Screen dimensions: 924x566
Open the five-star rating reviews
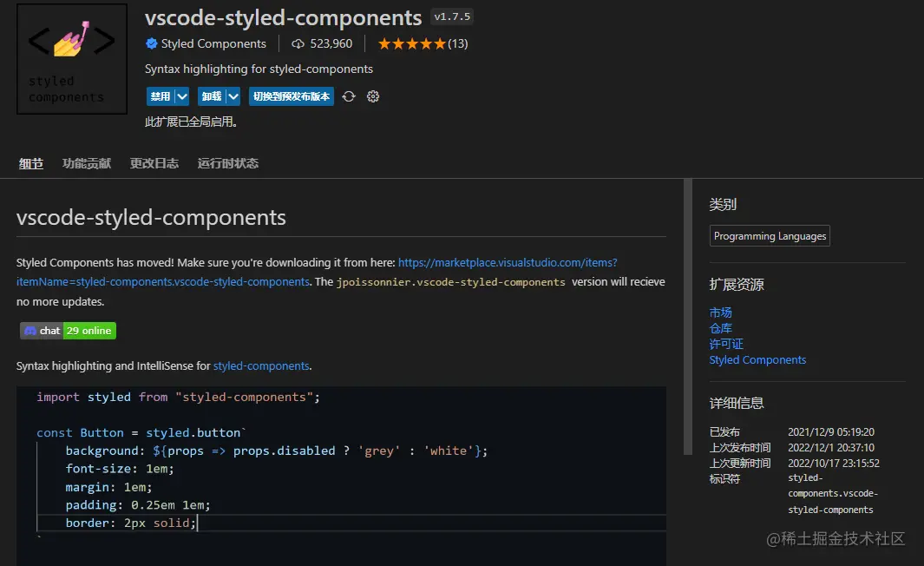pos(412,43)
